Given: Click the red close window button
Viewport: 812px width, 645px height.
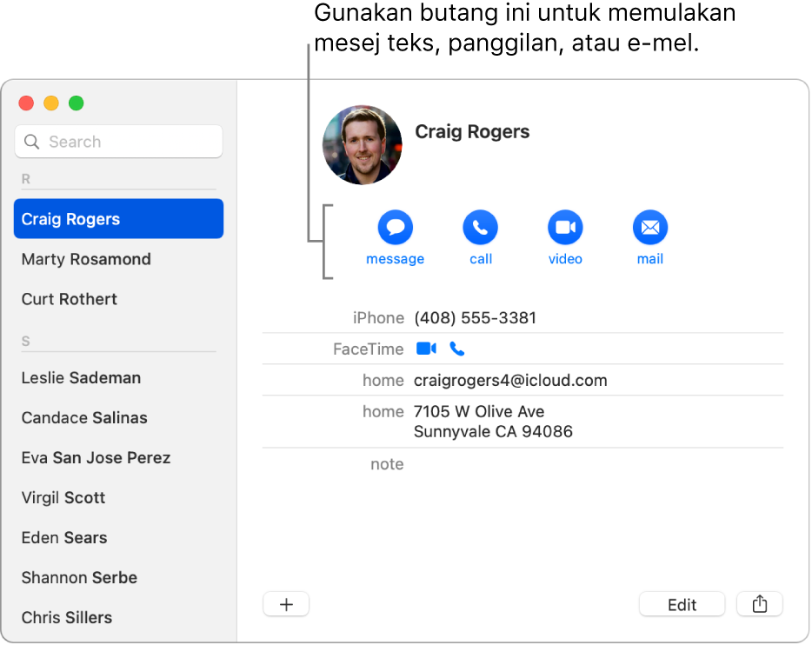Looking at the screenshot, I should pos(26,103).
